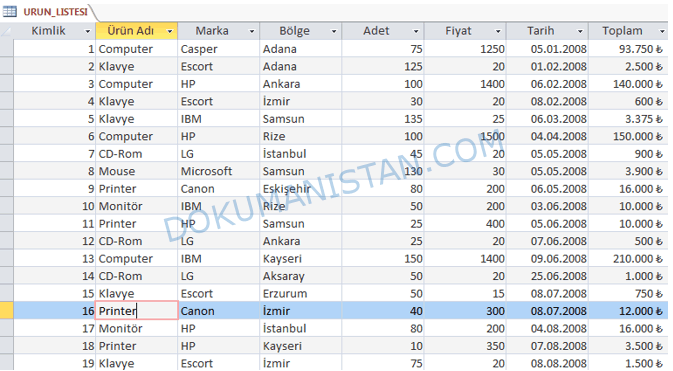
Task: Click the 3.500 ₺ total cell
Action: tap(628, 346)
